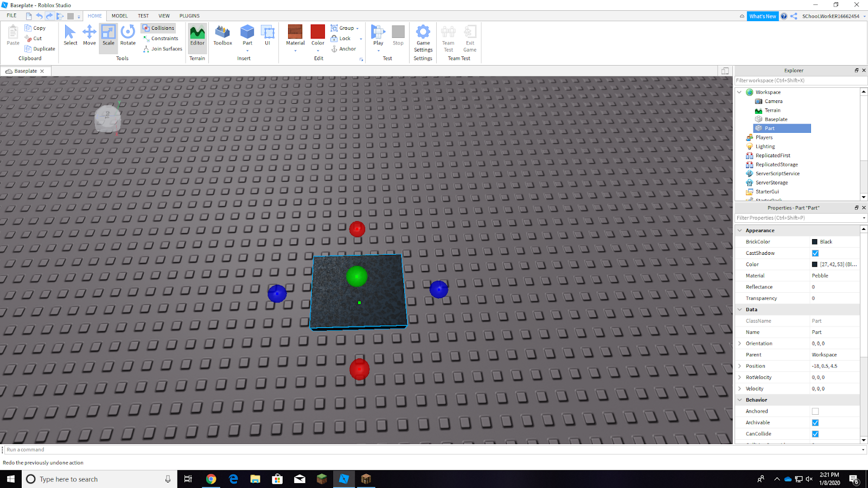Screen dimensions: 868x488
Task: Click the Undo icon
Action: click(x=39, y=16)
